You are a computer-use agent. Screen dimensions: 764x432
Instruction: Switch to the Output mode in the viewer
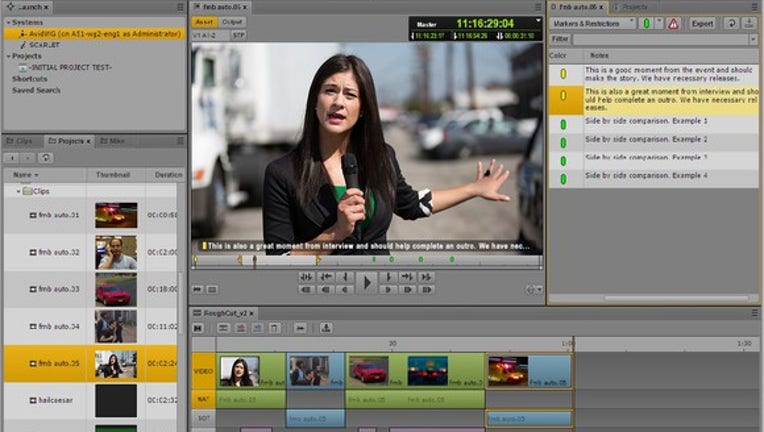tap(232, 22)
